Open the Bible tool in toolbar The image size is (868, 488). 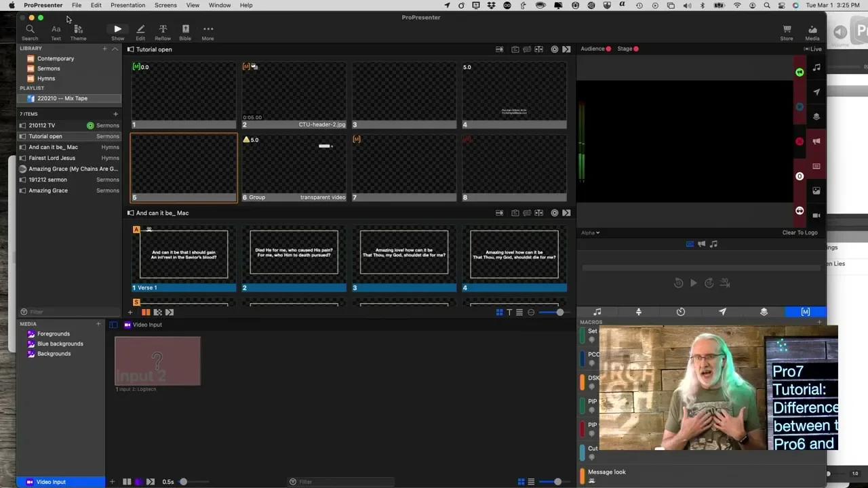[185, 32]
